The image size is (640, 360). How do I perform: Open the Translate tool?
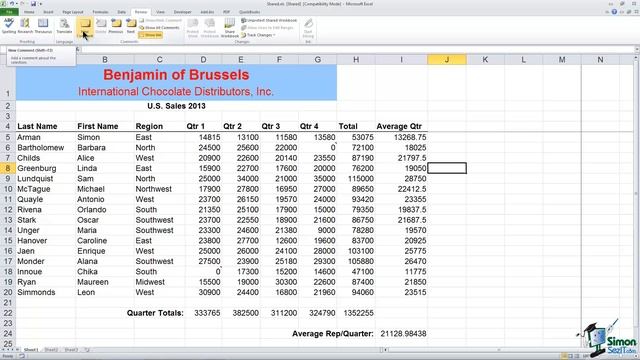click(x=64, y=26)
